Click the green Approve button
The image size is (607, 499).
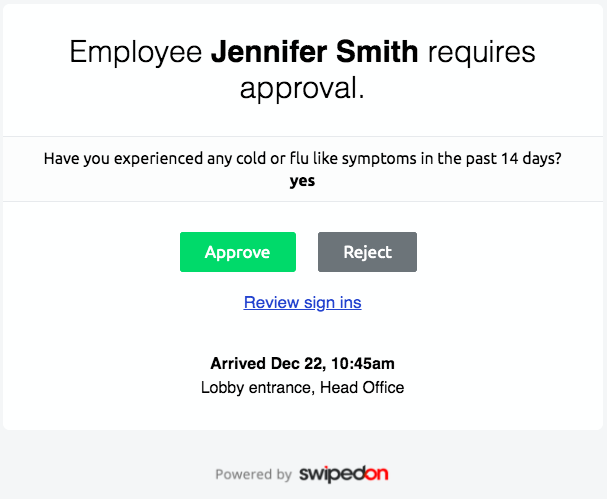click(238, 252)
